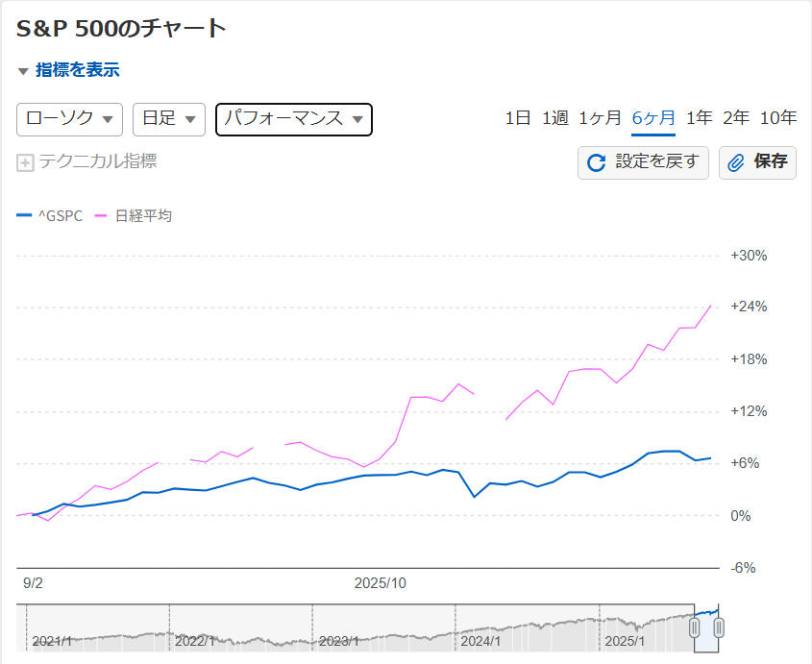Collapse the 指標を表示 triangle arrow
The height and width of the screenshot is (664, 812).
pos(23,70)
